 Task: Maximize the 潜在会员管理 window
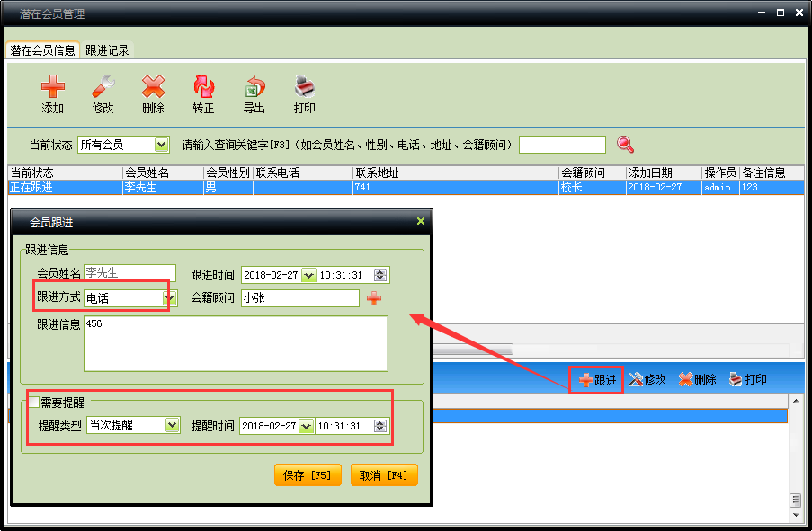coord(781,13)
